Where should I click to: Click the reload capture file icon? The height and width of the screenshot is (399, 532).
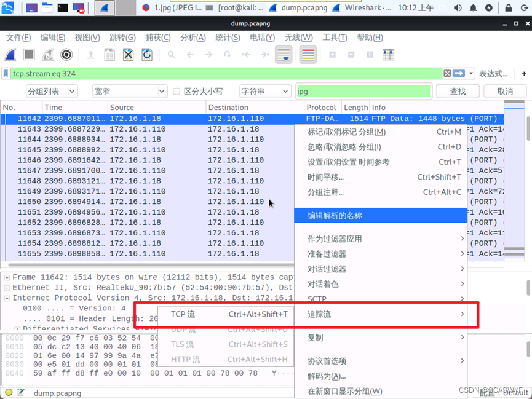[147, 55]
